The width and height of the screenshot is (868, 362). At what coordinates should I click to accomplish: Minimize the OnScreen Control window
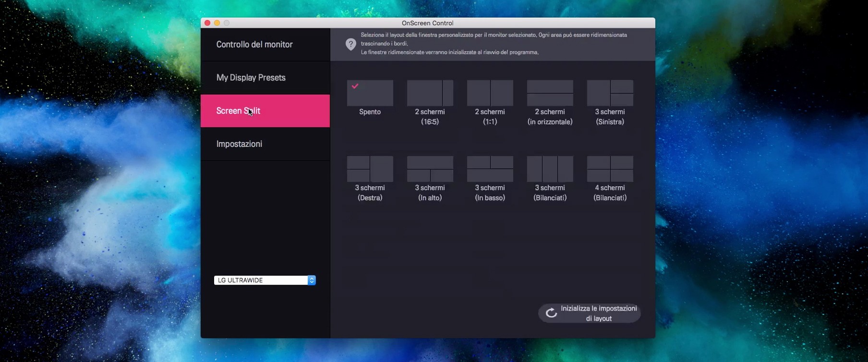(217, 23)
